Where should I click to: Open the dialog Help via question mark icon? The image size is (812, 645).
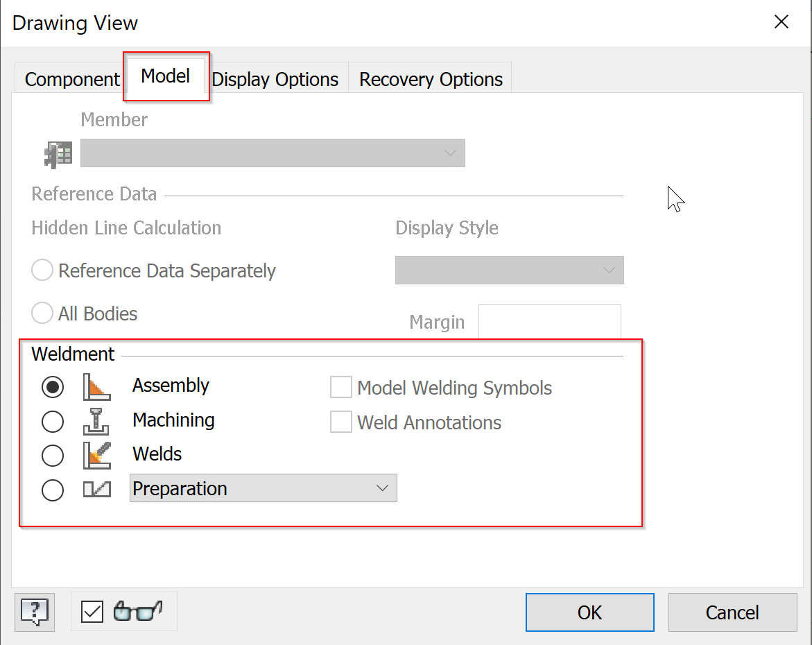[34, 612]
